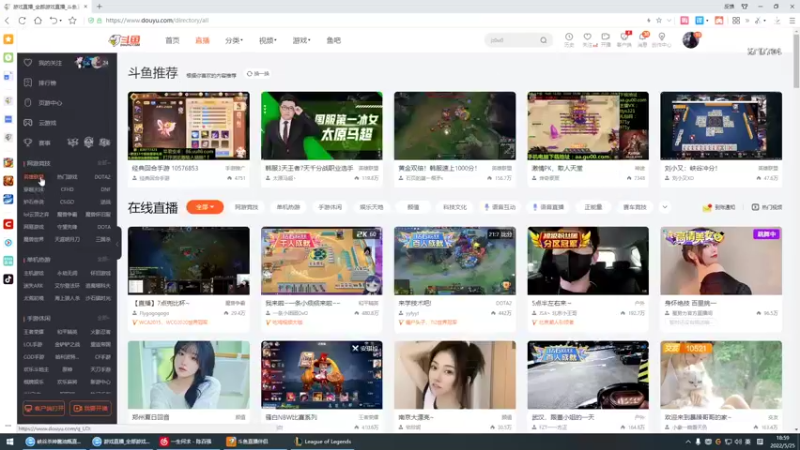Filter live list by 单机热游 pill
The width and height of the screenshot is (800, 450).
click(x=288, y=207)
